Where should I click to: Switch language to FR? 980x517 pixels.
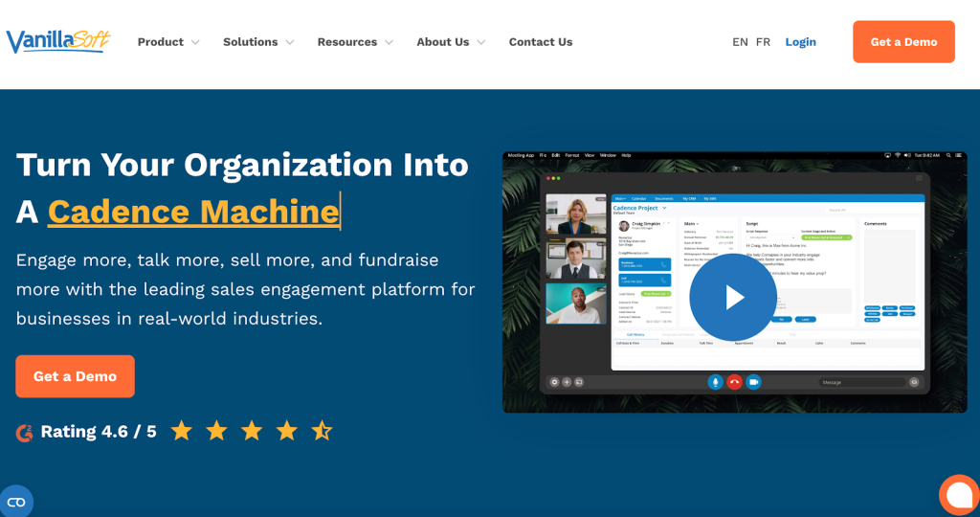763,42
